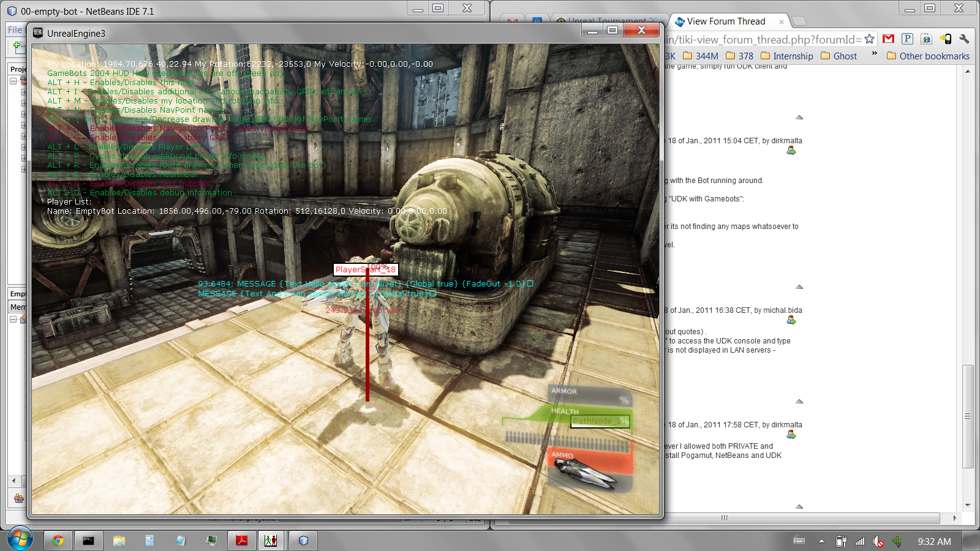Image resolution: width=980 pixels, height=551 pixels.
Task: Show hidden system tray icons
Action: [821, 541]
